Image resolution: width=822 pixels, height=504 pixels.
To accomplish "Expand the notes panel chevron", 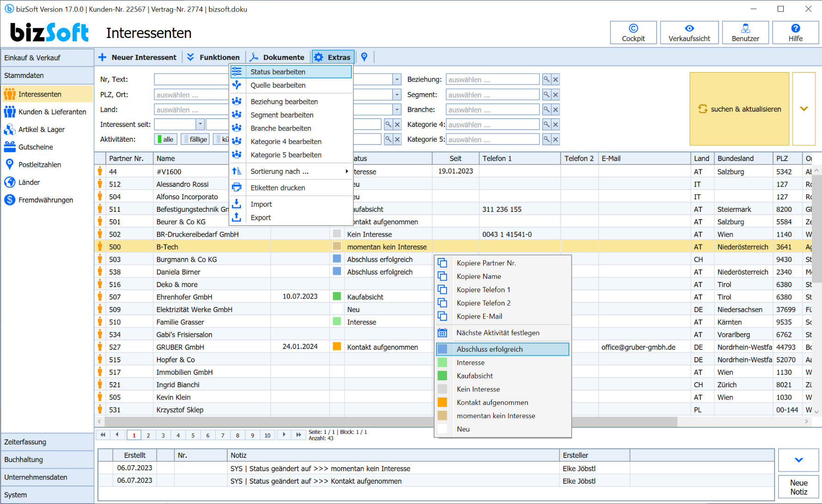I will [798, 460].
